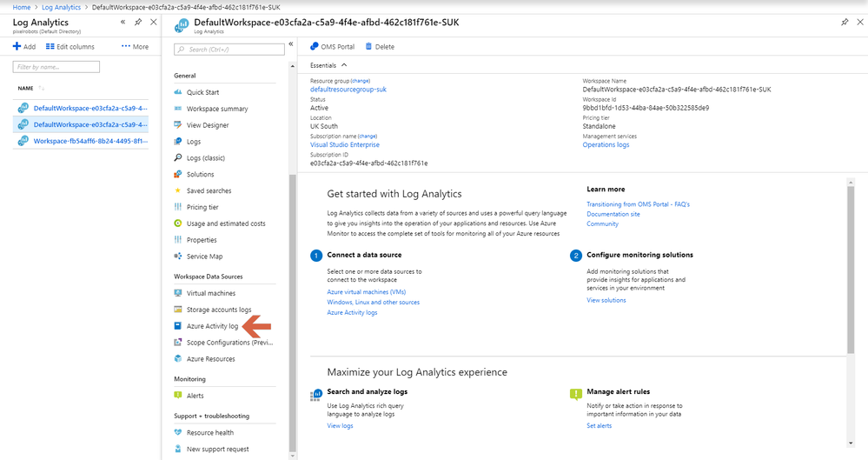
Task: Open the Azure Activity logs link
Action: coord(352,312)
